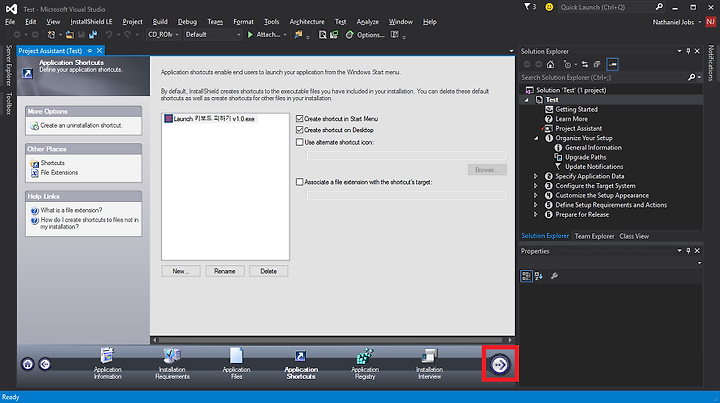The height and width of the screenshot is (403, 720).
Task: Click the Undo toolbar icon
Action: tap(109, 34)
